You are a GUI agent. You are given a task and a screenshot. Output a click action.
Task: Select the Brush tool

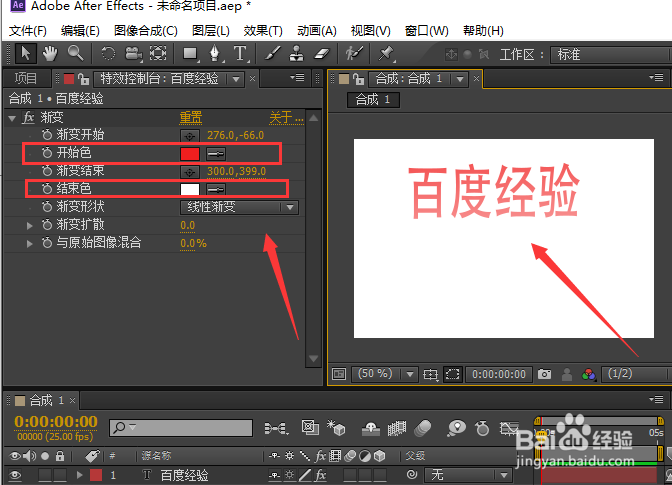[x=273, y=54]
